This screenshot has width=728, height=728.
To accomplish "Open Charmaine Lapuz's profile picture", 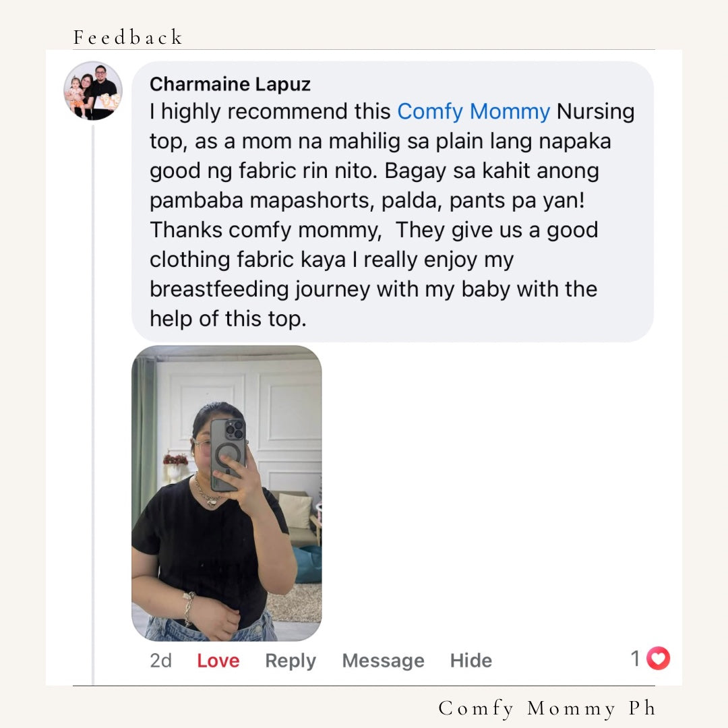I will coord(93,90).
